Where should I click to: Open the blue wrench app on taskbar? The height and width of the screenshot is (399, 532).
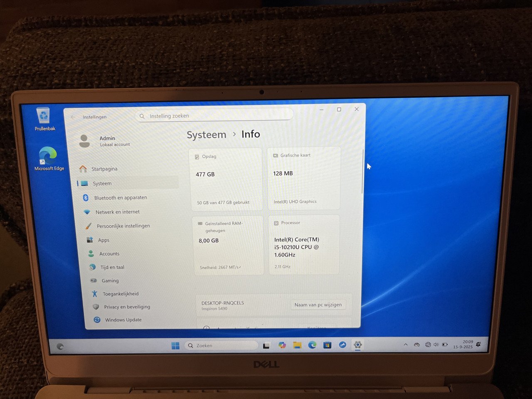(342, 345)
